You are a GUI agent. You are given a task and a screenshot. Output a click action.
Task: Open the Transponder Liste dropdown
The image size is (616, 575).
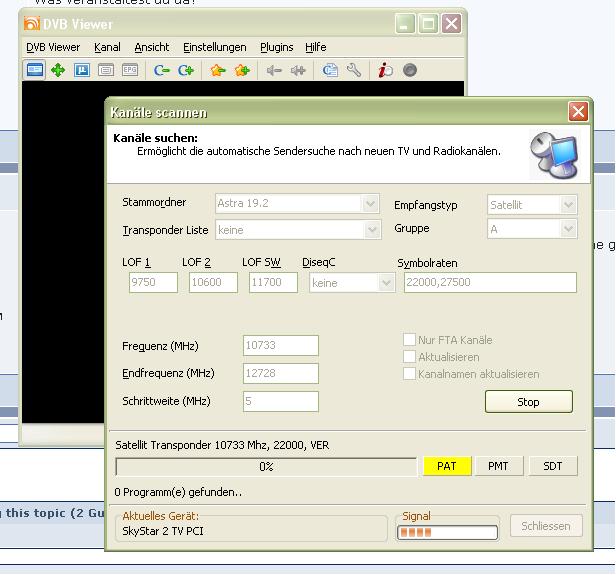click(x=371, y=230)
